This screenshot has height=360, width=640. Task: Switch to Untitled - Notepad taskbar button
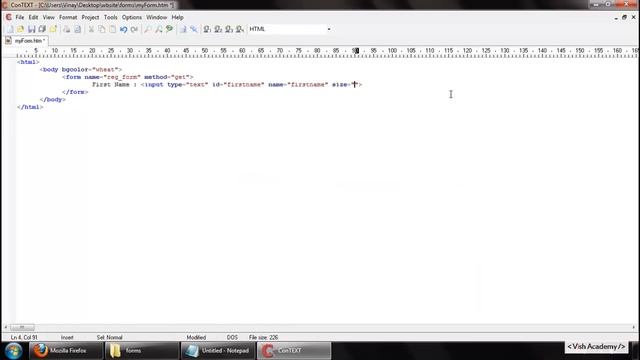coord(218,351)
